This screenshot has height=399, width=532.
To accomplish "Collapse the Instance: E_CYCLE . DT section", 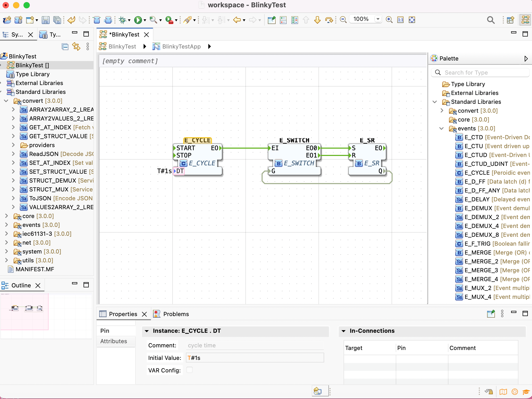I will [147, 331].
